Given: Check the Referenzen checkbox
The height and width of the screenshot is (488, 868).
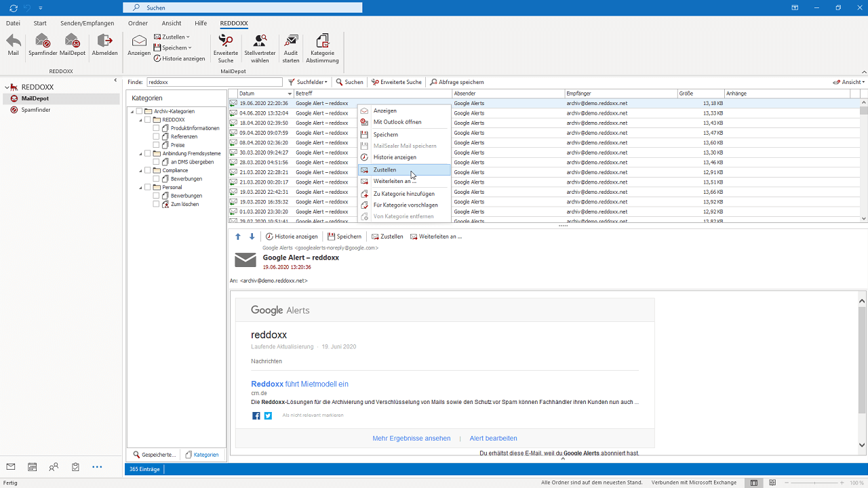Looking at the screenshot, I should coord(157,137).
